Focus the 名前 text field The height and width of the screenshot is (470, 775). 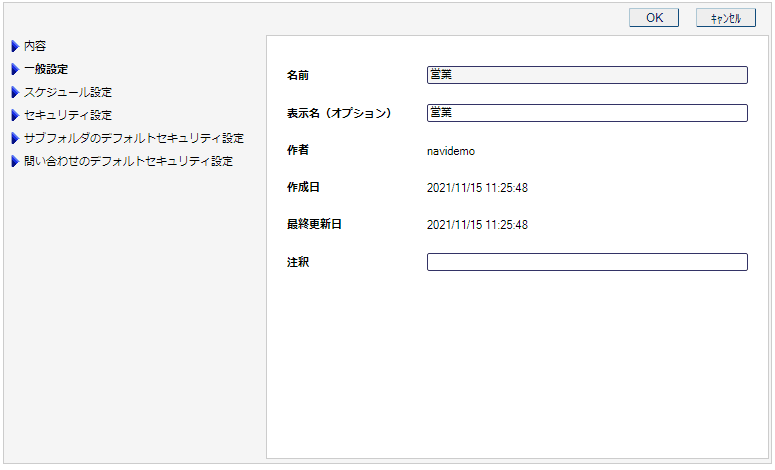pyautogui.click(x=587, y=75)
